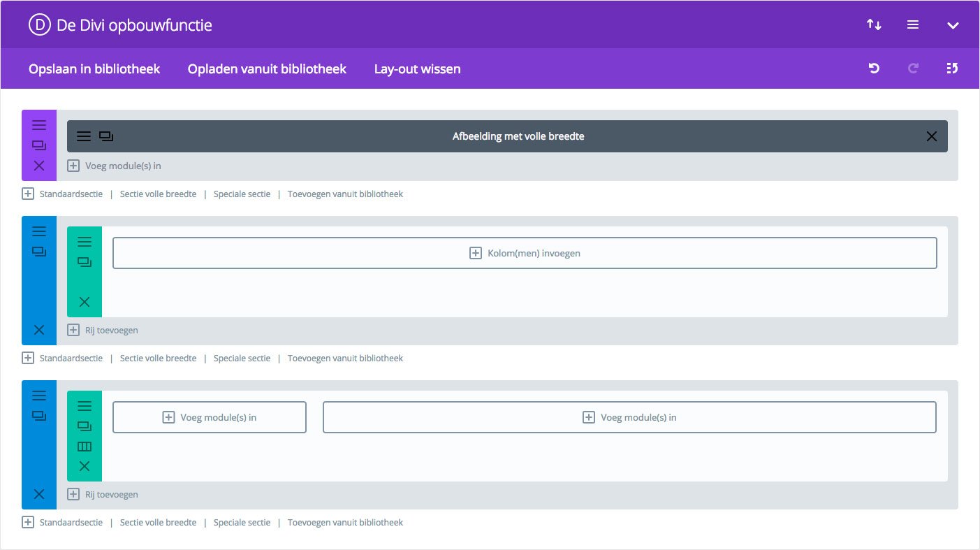Redo the builder action
Viewport: 980px width, 550px height.
[913, 68]
